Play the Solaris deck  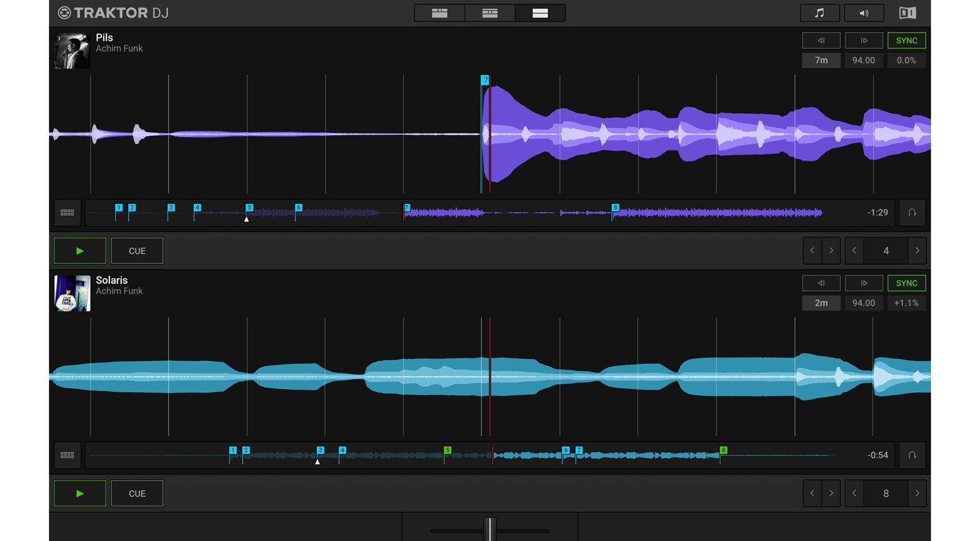(x=80, y=493)
